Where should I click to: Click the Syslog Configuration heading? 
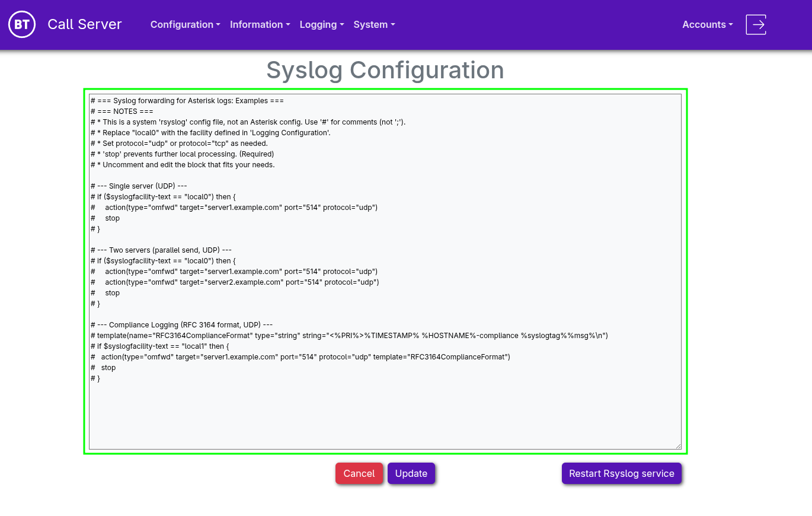pos(385,70)
